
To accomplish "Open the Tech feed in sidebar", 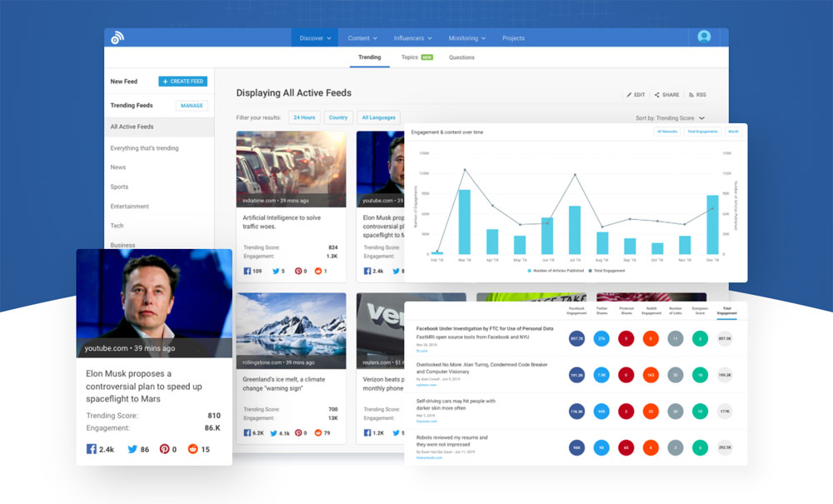I will click(x=117, y=226).
